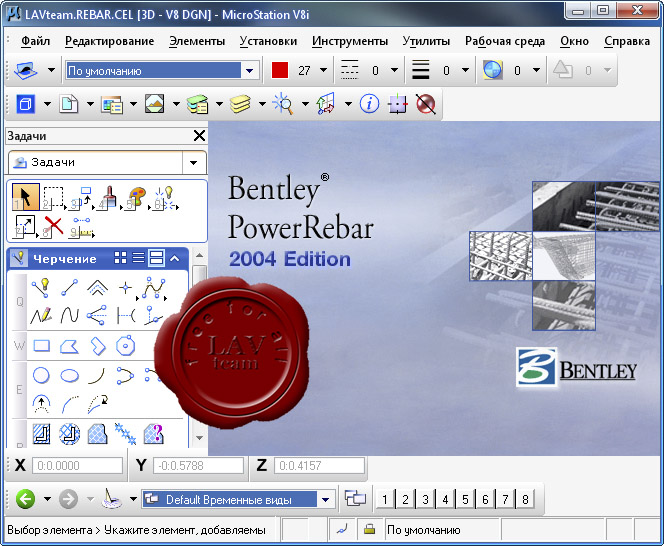Image resolution: width=664 pixels, height=546 pixels.
Task: Click the status bar 'По умолчанию' level field
Action: pos(443,529)
